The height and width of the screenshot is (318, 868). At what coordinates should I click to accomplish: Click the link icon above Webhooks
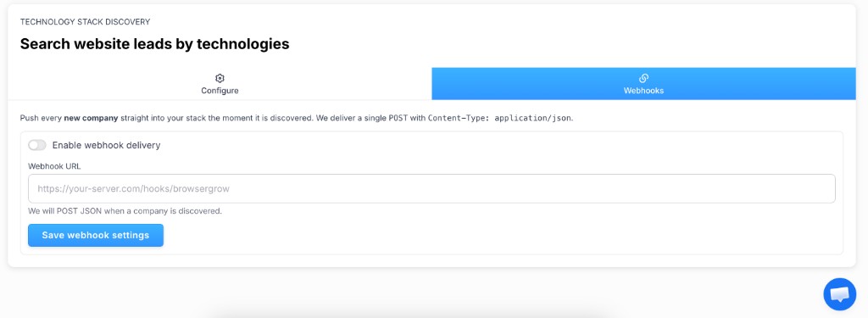[644, 78]
